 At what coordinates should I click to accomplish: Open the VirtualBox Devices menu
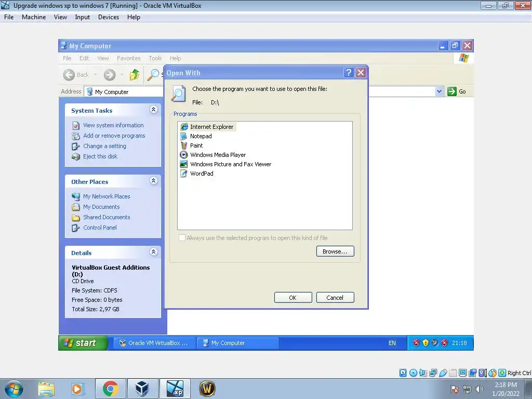(x=109, y=17)
